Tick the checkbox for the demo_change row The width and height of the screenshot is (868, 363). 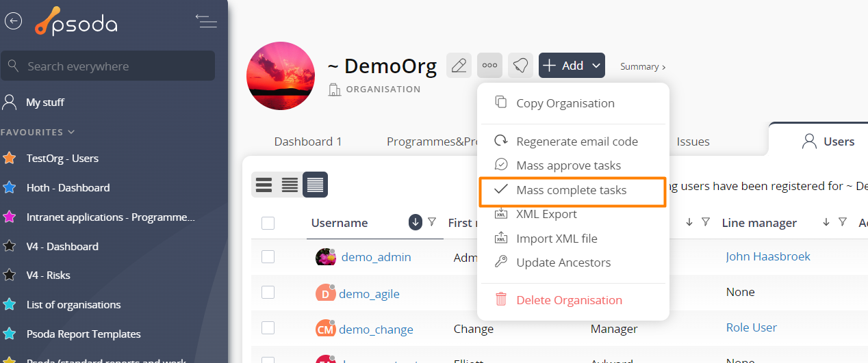pyautogui.click(x=268, y=327)
